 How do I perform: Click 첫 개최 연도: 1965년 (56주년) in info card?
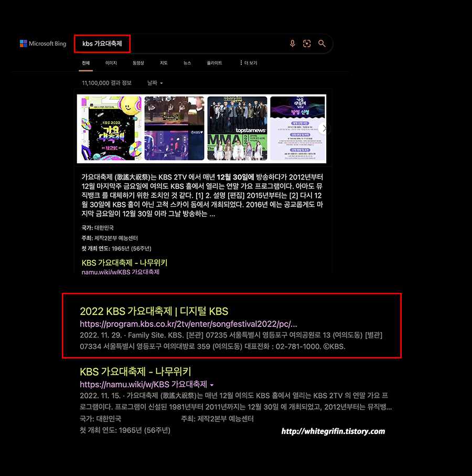pyautogui.click(x=116, y=248)
